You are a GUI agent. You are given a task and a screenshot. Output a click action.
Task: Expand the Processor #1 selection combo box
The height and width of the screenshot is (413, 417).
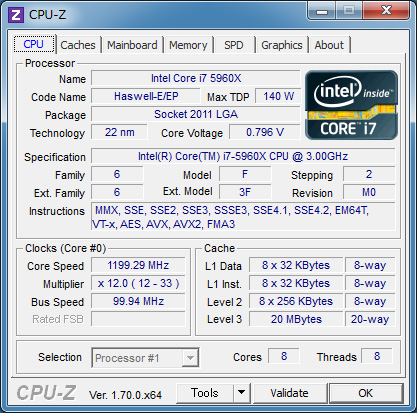click(x=145, y=358)
